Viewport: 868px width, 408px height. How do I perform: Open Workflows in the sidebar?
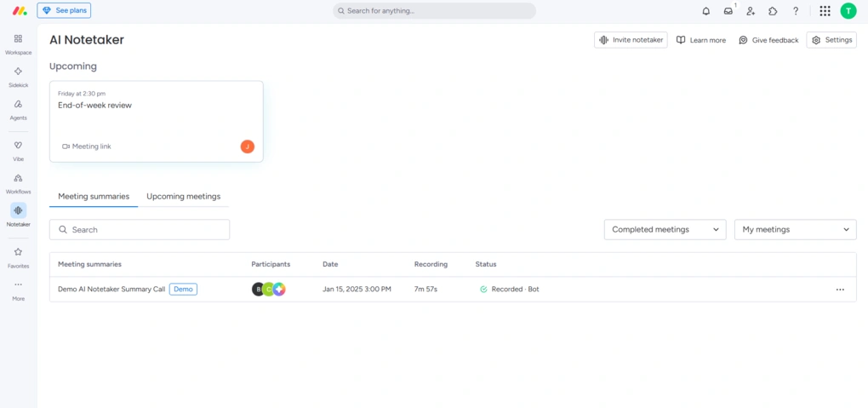point(18,183)
